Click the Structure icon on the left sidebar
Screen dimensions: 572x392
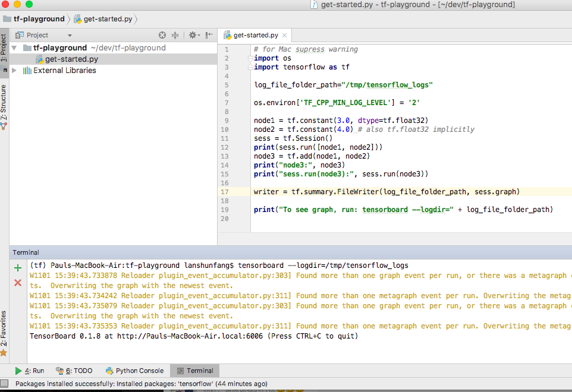point(4,127)
